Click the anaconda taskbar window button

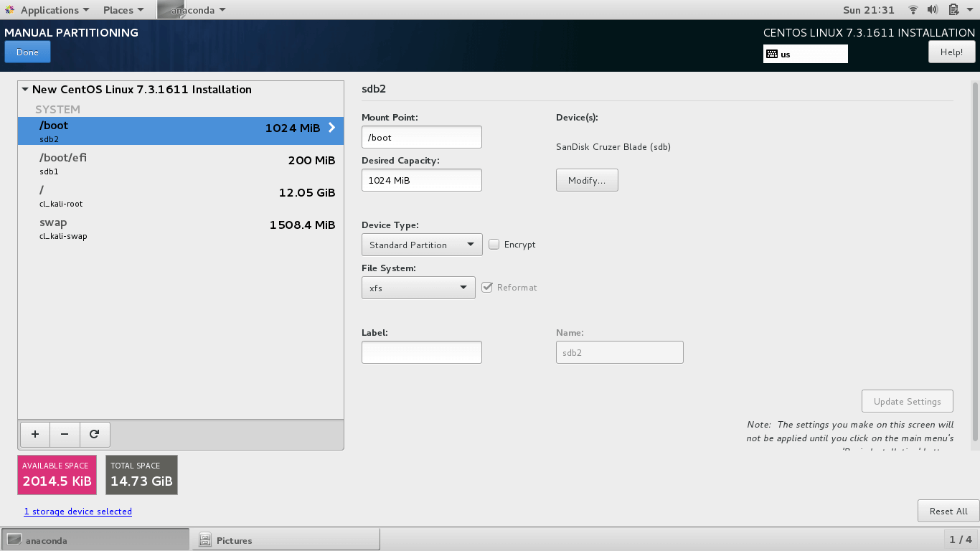95,540
